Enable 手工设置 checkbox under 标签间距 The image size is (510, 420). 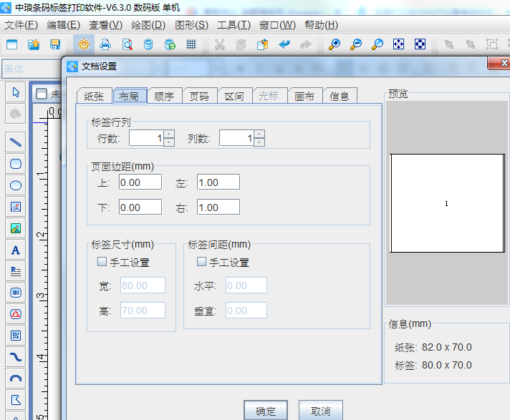(x=201, y=262)
